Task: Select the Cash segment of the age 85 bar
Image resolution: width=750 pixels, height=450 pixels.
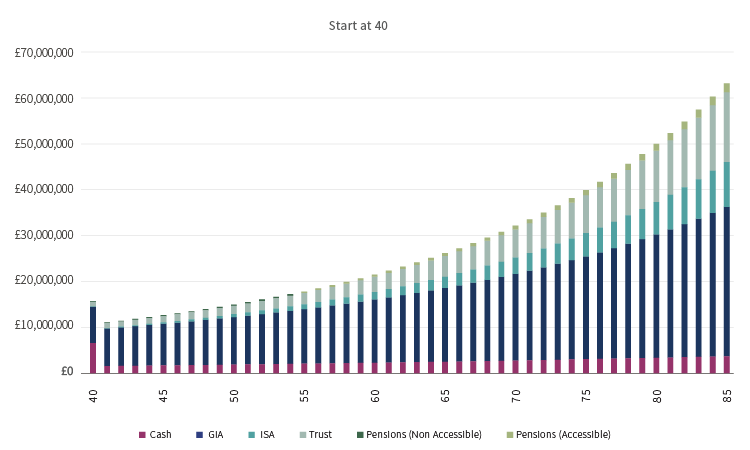Action: pyautogui.click(x=727, y=365)
